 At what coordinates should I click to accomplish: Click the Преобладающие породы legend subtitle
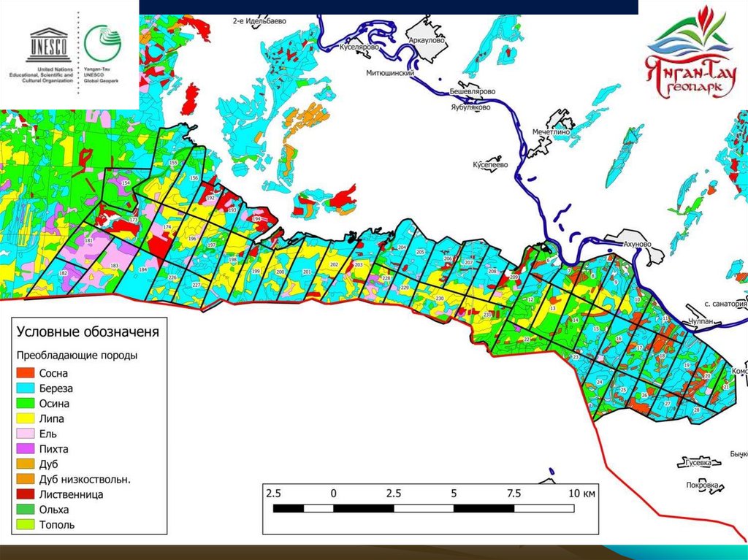77,356
